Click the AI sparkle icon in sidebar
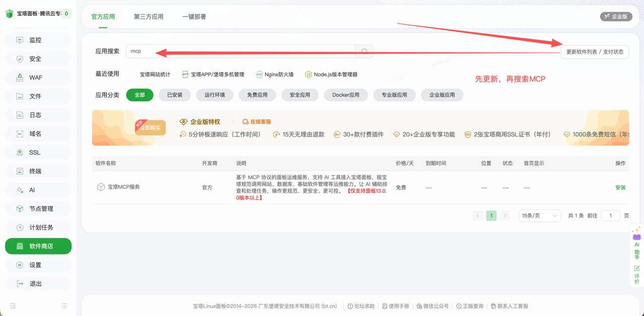The height and width of the screenshot is (316, 644). click(20, 190)
